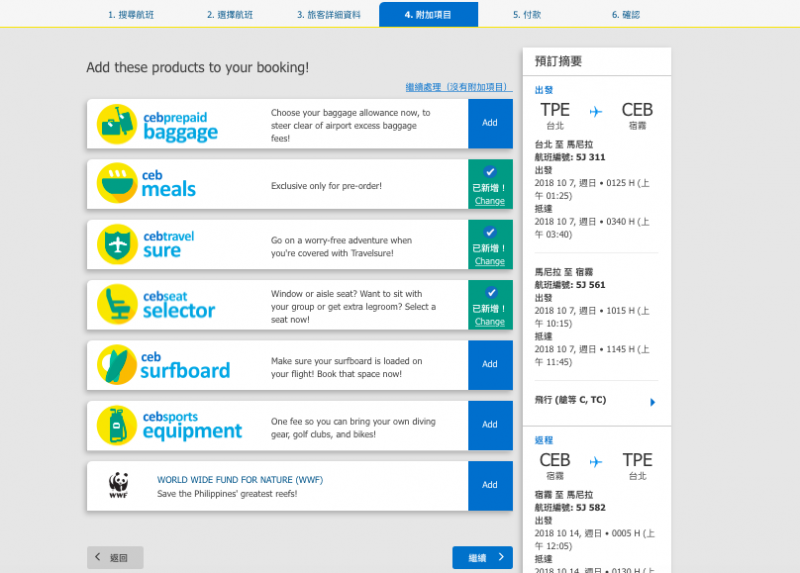Click the 繼續 continue button
The height and width of the screenshot is (573, 800).
point(482,557)
